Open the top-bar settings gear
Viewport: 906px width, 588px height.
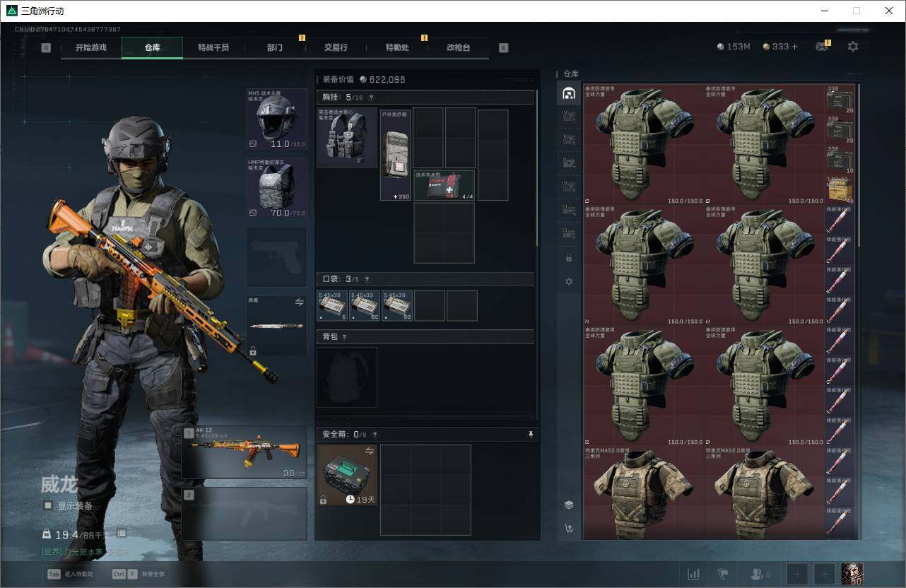click(853, 47)
